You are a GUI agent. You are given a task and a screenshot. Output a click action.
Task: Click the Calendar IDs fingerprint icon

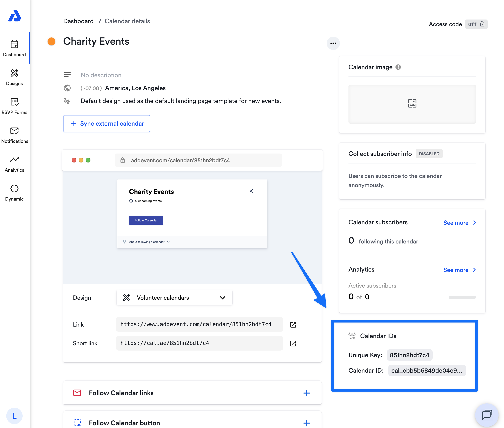(x=352, y=336)
